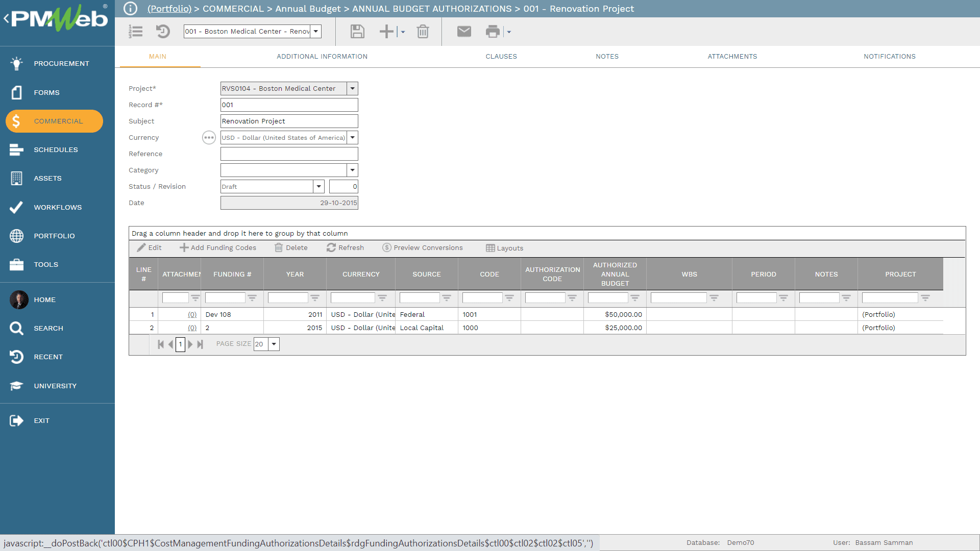
Task: Click the Edit grid button
Action: 150,247
